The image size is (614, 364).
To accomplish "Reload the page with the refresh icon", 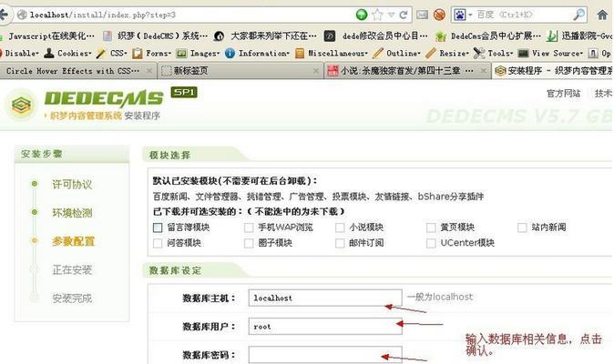I will (x=404, y=15).
